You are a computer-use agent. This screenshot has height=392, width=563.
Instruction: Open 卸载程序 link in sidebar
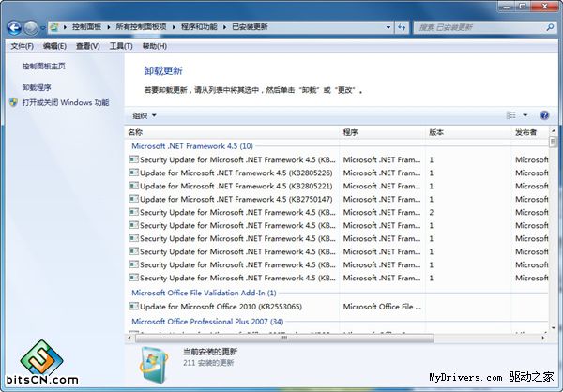click(x=37, y=87)
